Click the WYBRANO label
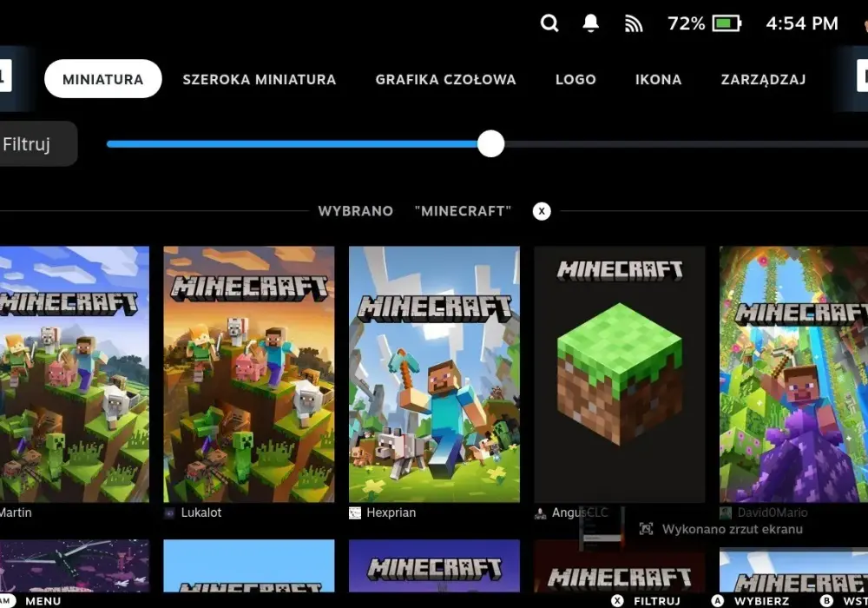Screen dimensions: 868x608 pos(355,211)
